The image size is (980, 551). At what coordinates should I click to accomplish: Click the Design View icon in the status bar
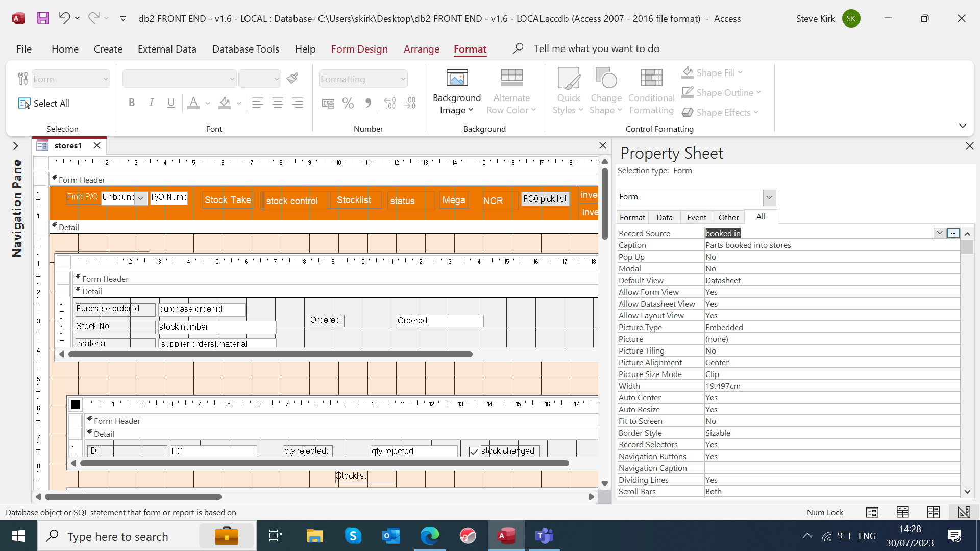click(964, 512)
